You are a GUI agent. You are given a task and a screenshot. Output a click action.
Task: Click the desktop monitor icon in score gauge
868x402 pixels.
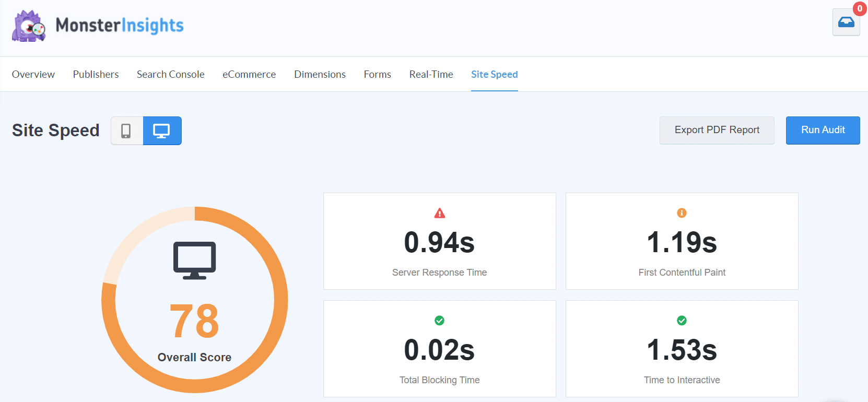pos(194,260)
